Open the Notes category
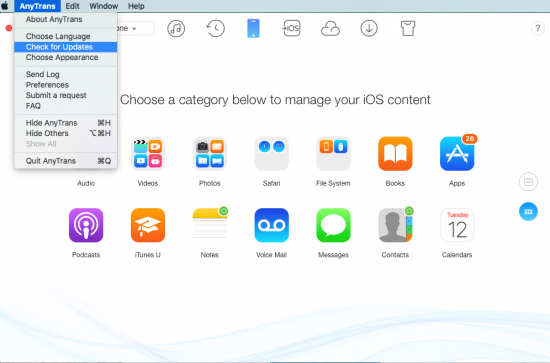Screen dimensions: 550x363 [x=209, y=225]
